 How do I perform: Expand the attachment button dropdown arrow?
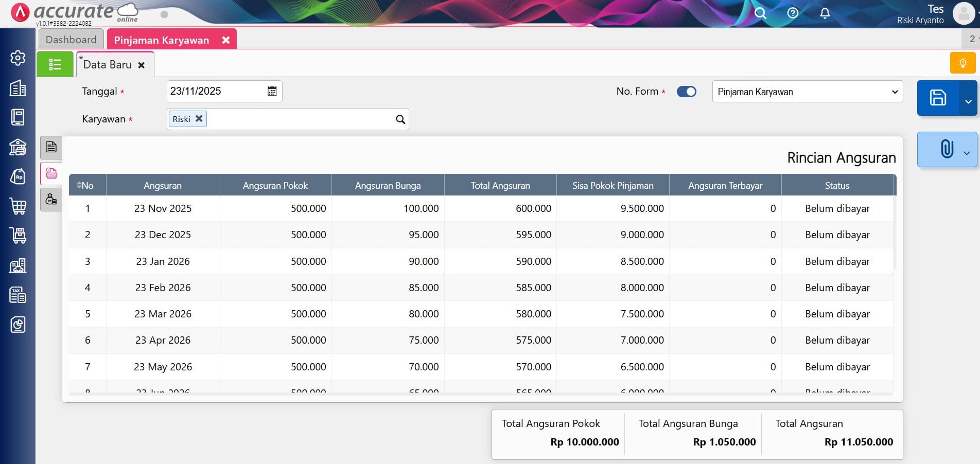pos(967,153)
